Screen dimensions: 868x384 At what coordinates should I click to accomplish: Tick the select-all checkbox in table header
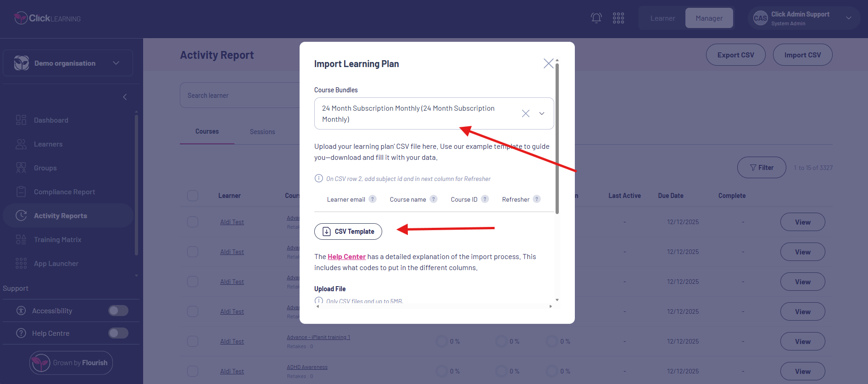click(x=193, y=196)
